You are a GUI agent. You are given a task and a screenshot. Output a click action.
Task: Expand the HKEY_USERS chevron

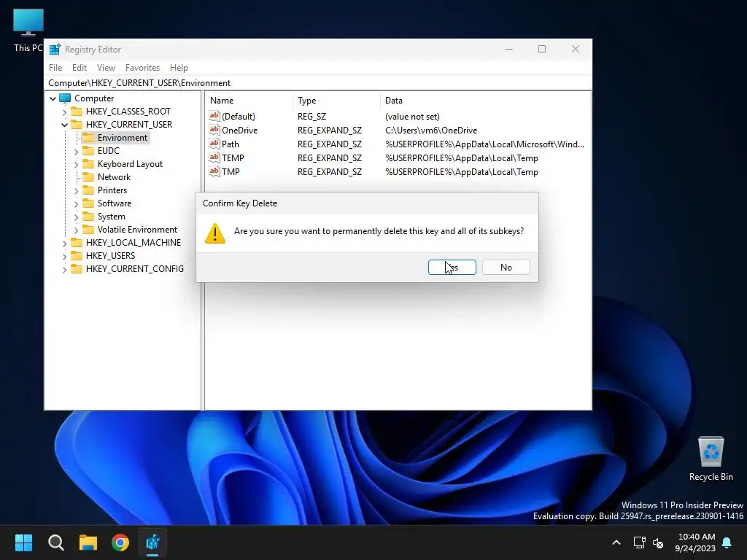click(64, 256)
